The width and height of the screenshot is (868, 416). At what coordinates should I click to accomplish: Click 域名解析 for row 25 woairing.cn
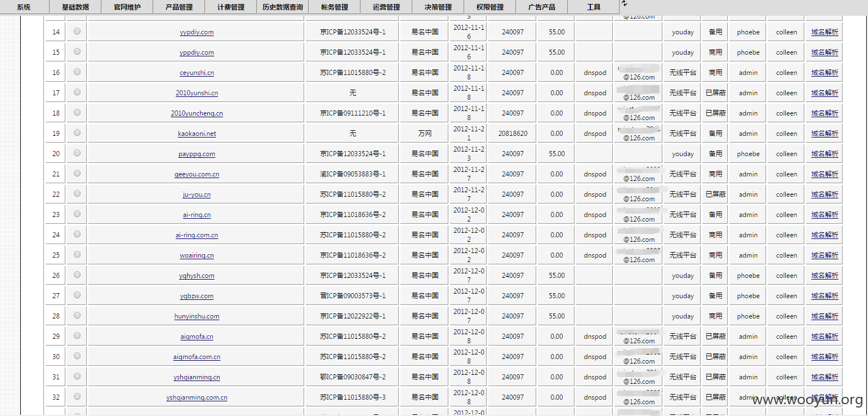coord(825,255)
